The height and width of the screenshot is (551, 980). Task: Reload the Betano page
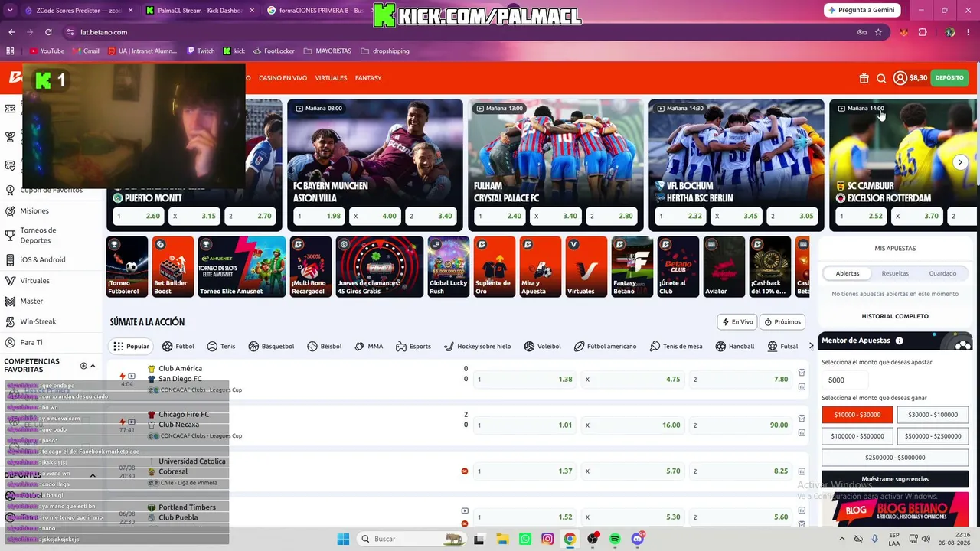coord(48,32)
